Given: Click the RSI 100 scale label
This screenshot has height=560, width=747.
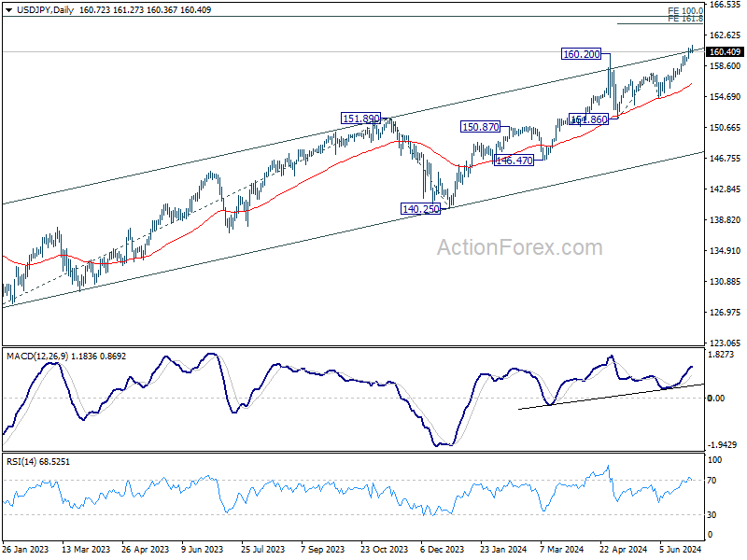Looking at the screenshot, I should (714, 460).
